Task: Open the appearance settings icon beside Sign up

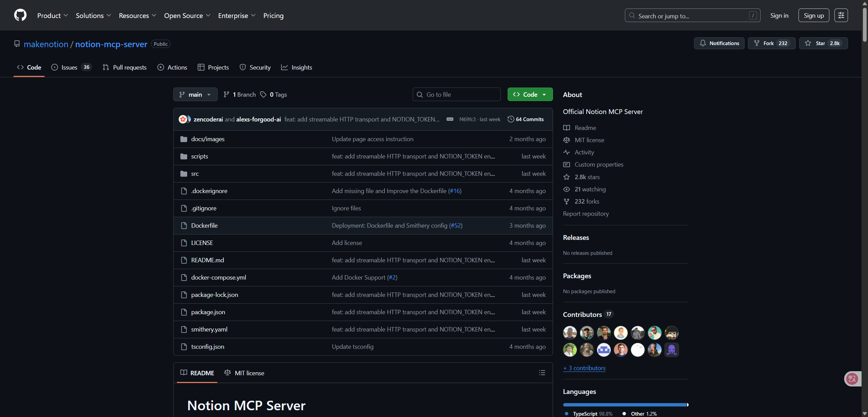Action: pos(841,15)
